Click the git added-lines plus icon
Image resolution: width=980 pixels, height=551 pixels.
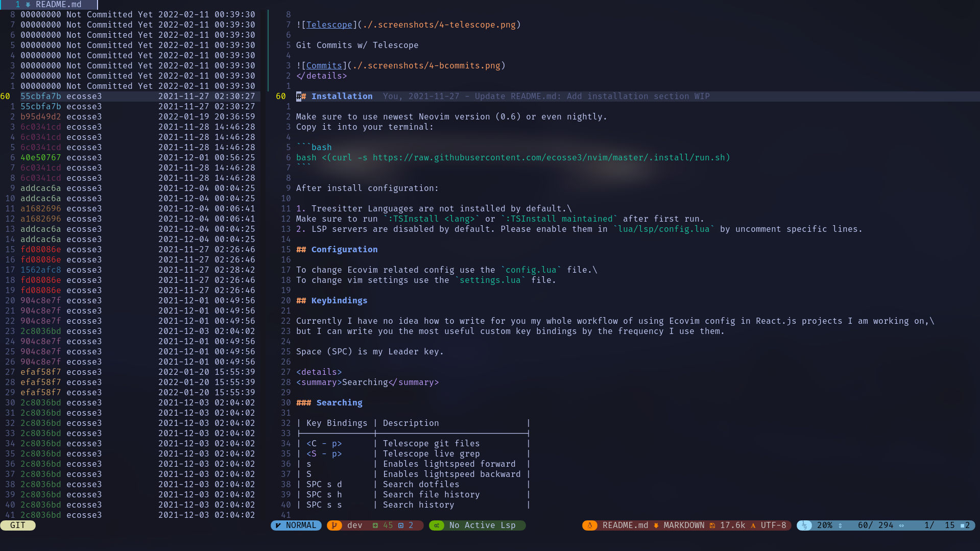(375, 525)
